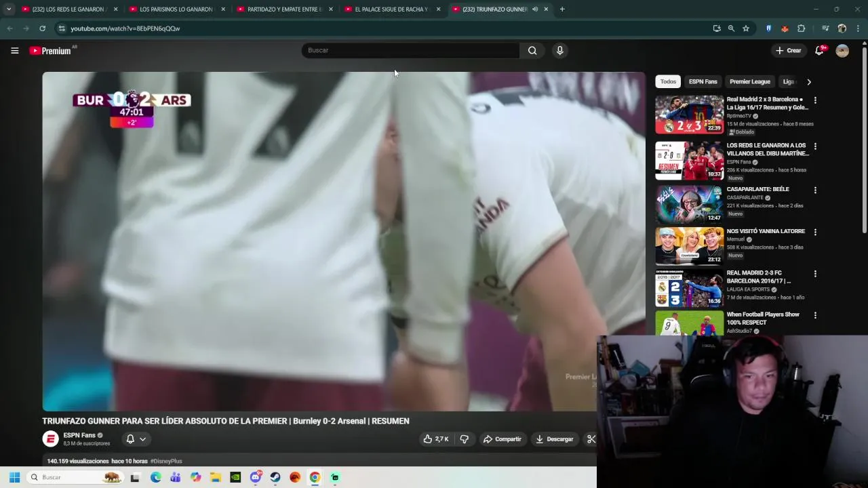Image resolution: width=868 pixels, height=488 pixels.
Task: Switch to LOS PARISINOS LO GANARON tab
Action: (176, 9)
